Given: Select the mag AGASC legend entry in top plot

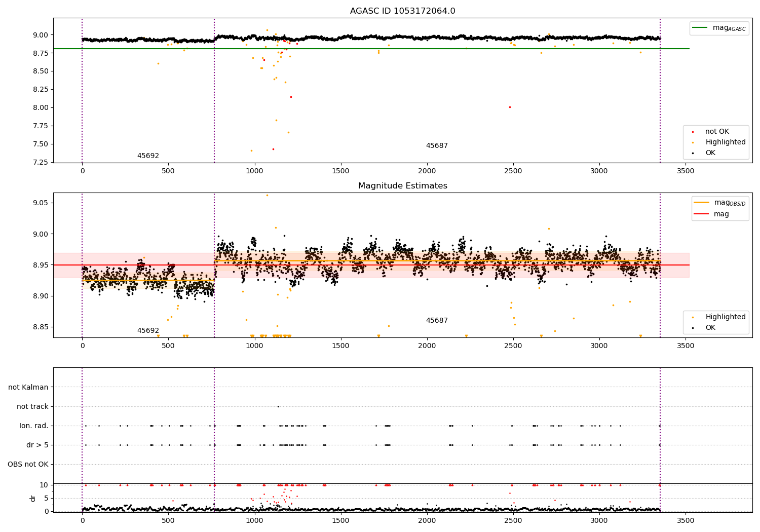Looking at the screenshot, I should pyautogui.click(x=719, y=28).
